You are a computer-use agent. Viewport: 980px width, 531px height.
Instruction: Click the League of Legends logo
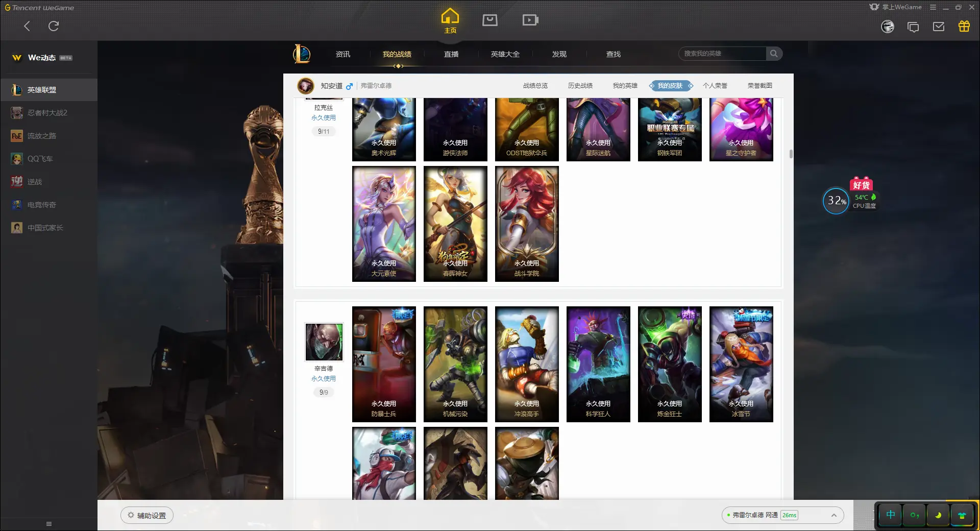(302, 54)
